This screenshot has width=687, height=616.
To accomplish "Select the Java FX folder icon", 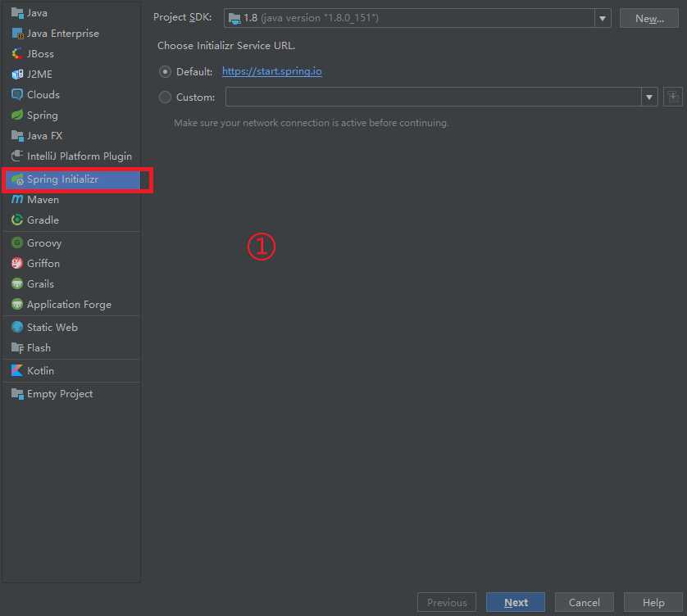I will point(17,136).
